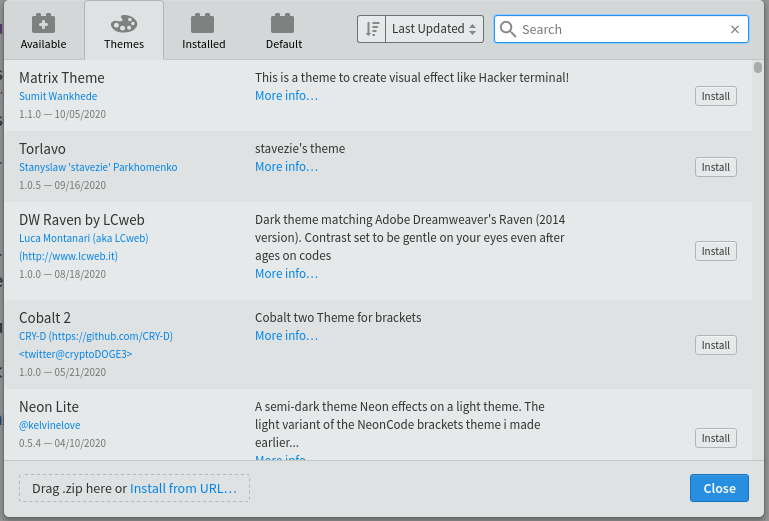Click the Torlavo title text
The image size is (769, 521).
click(42, 149)
